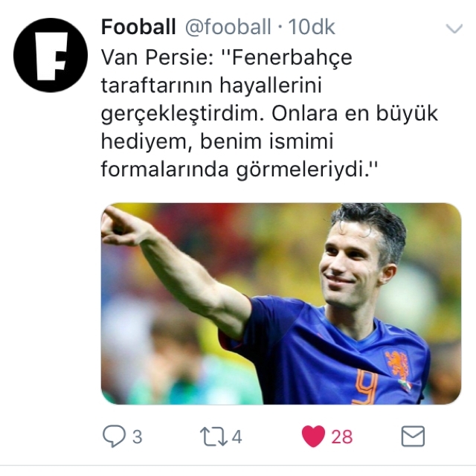View the 3 replies count

pyautogui.click(x=137, y=437)
